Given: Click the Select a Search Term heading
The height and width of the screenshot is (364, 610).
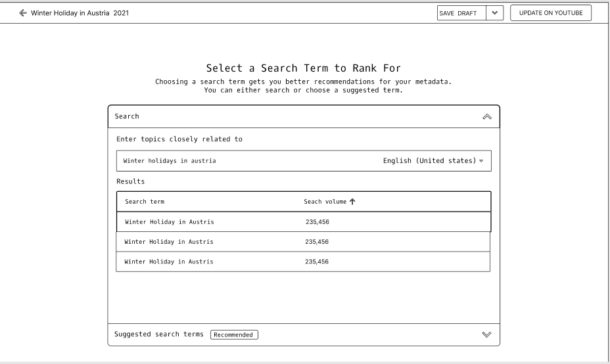Looking at the screenshot, I should tap(304, 68).
